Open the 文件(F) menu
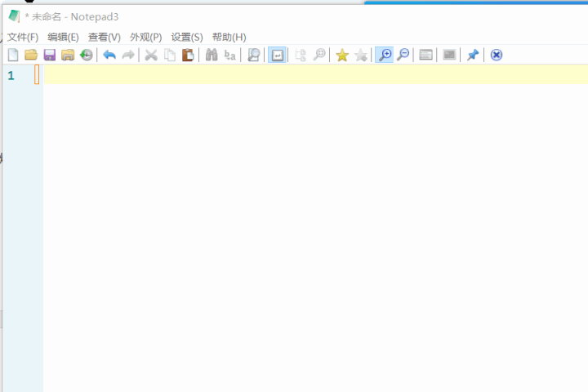Viewport: 588px width, 392px height. [23, 37]
